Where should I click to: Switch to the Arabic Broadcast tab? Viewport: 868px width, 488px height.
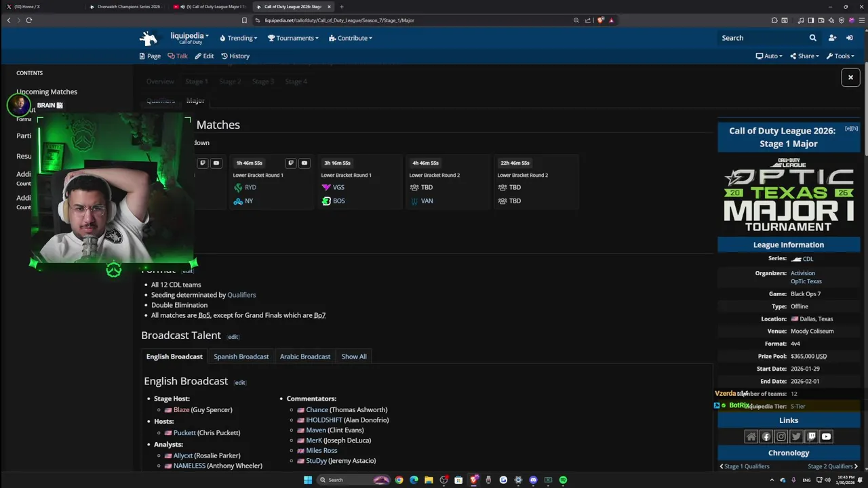tap(305, 357)
